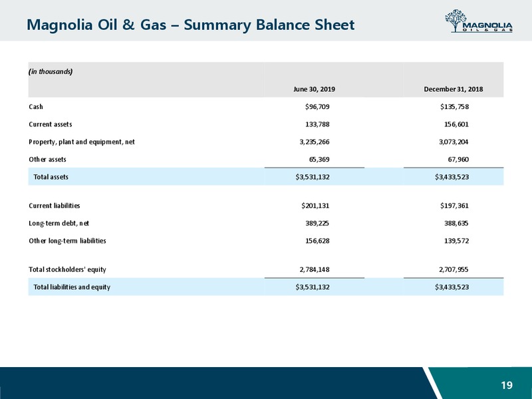The image size is (532, 399).
Task: Click the '(in thousands)' note
Action: (51, 72)
